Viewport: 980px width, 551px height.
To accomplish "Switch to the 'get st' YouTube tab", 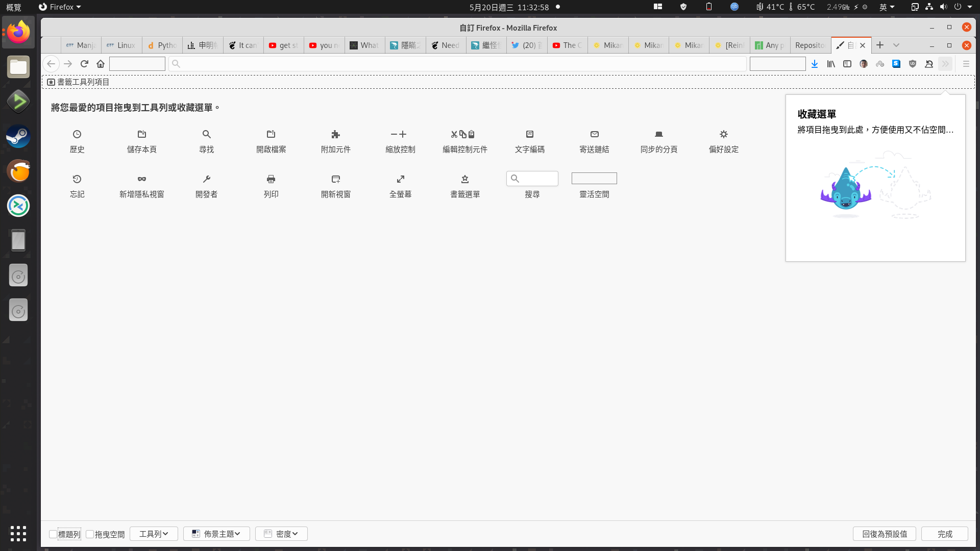I will tap(283, 45).
